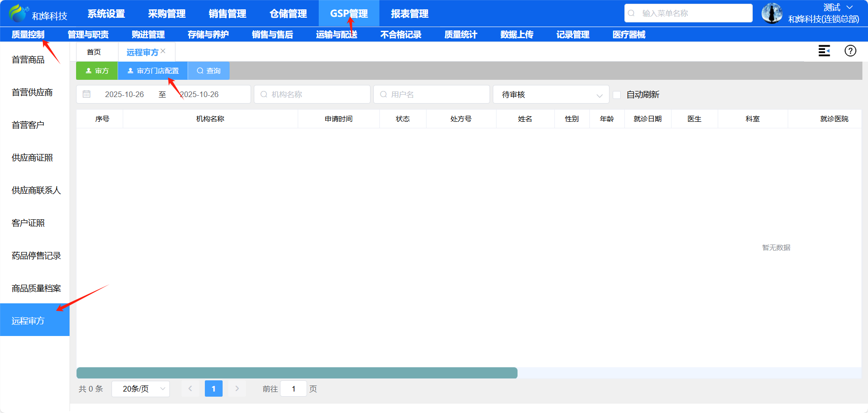Open the 报表管理 top menu
The height and width of the screenshot is (413, 868).
coord(409,14)
